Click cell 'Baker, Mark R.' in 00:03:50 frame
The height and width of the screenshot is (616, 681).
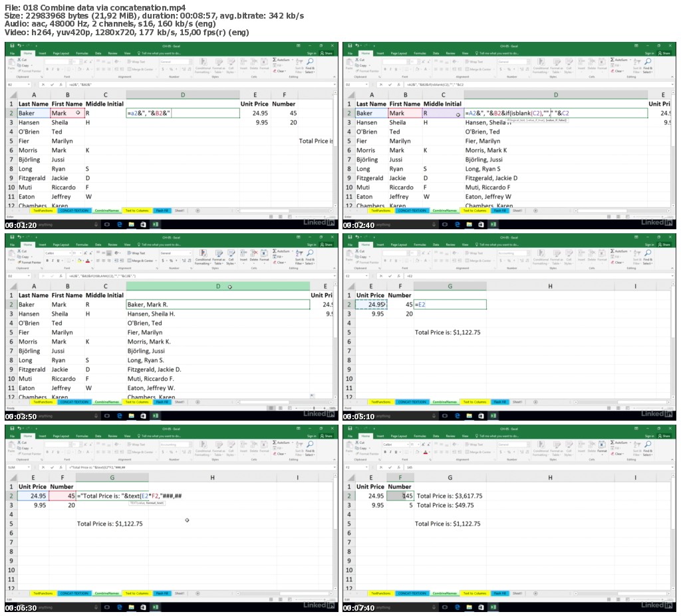point(218,304)
